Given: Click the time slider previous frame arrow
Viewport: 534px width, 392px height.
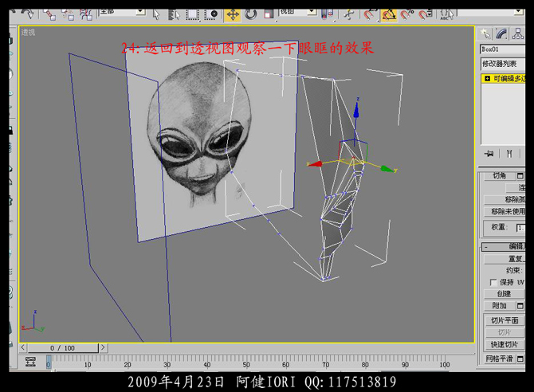Looking at the screenshot, I should tap(23, 347).
